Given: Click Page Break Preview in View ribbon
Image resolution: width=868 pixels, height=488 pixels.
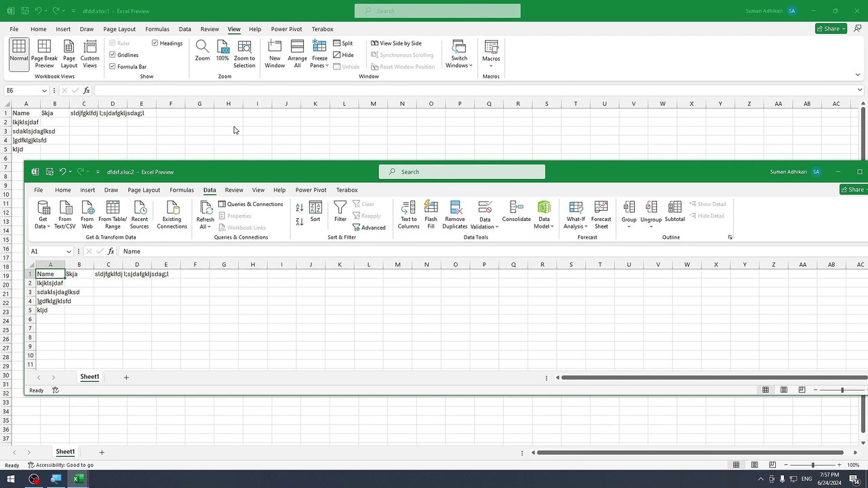Looking at the screenshot, I should (x=44, y=54).
